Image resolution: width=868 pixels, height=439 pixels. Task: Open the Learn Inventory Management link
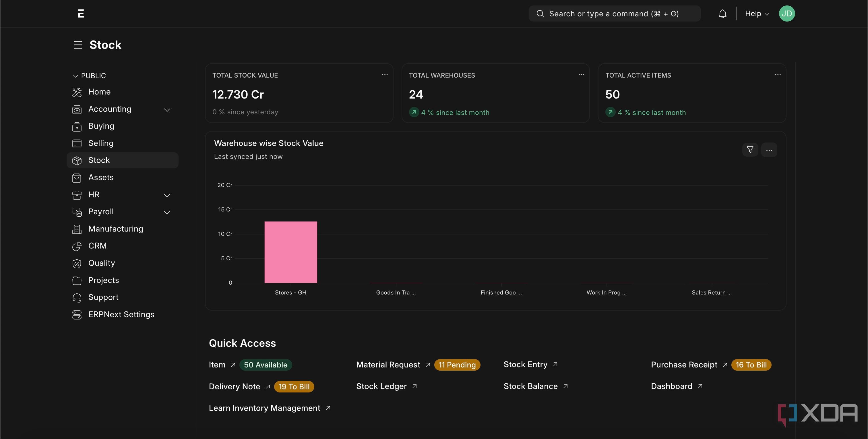coord(265,408)
